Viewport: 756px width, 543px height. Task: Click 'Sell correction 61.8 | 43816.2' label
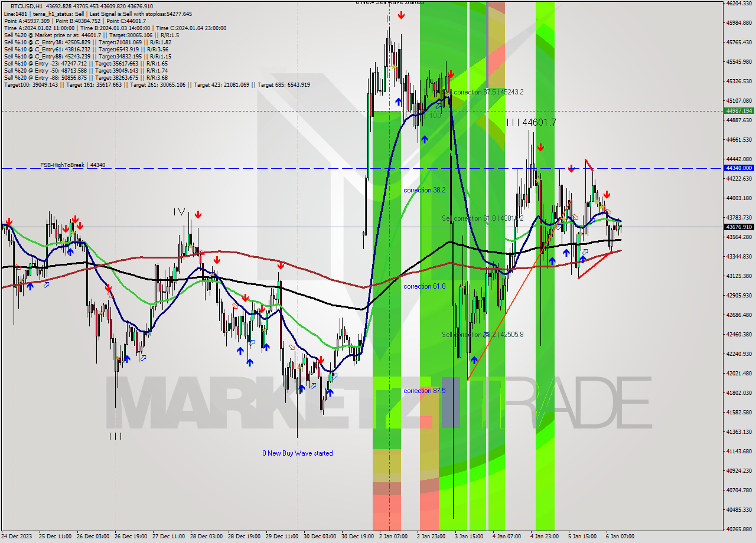coord(483,218)
